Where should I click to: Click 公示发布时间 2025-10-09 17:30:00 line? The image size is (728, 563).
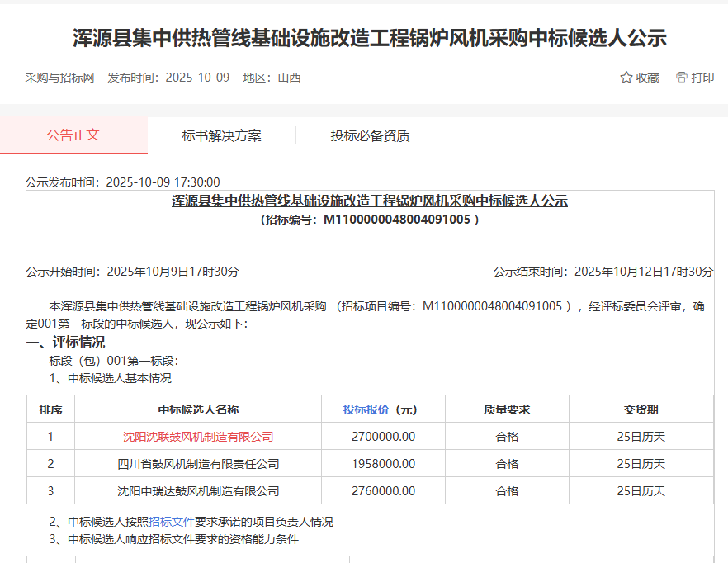[x=122, y=182]
